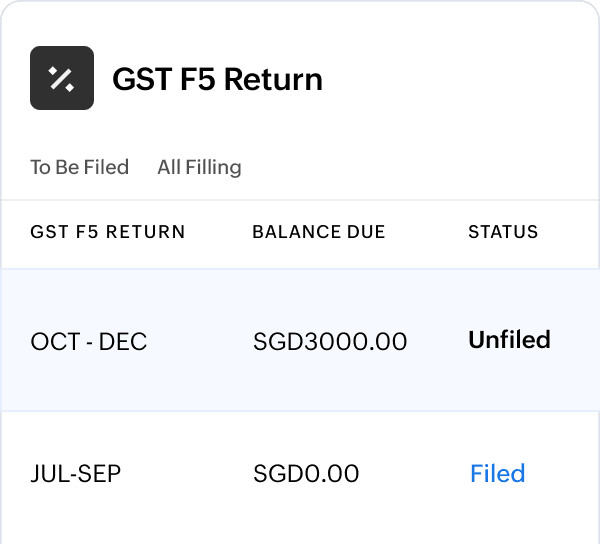Image resolution: width=600 pixels, height=544 pixels.
Task: Click the SGD0.00 balance amount
Action: pos(306,474)
